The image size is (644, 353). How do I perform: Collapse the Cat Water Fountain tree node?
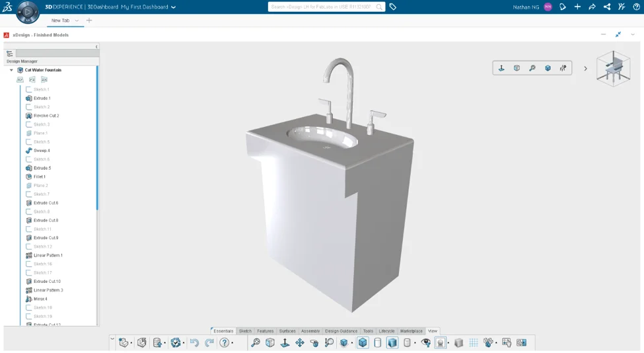coord(11,70)
